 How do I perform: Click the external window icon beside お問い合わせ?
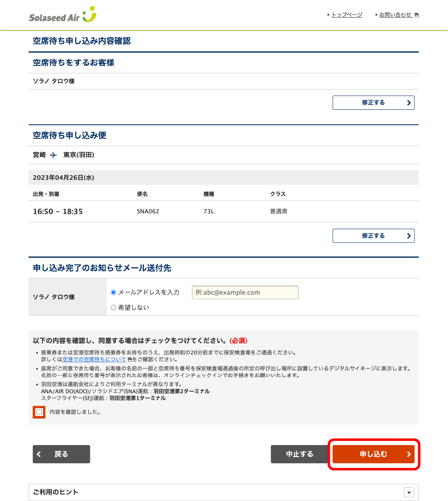(x=417, y=15)
